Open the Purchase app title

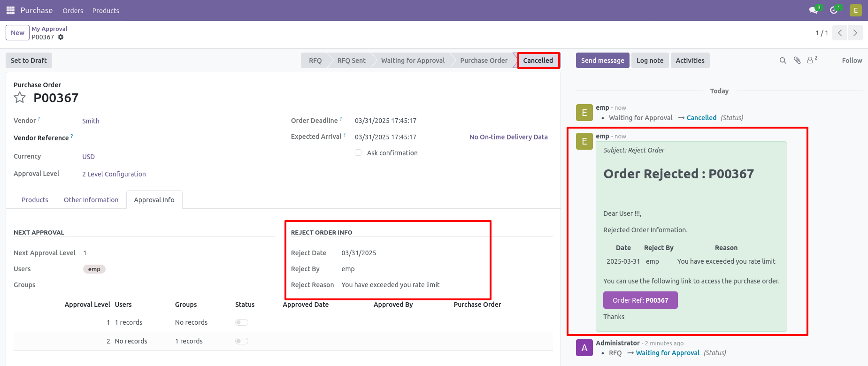click(37, 10)
